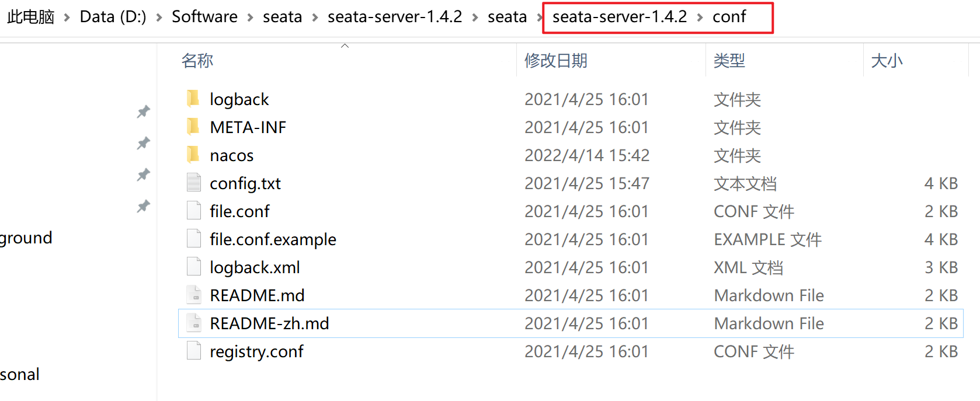The image size is (980, 401).
Task: Select the registry.conf file icon
Action: tap(194, 351)
